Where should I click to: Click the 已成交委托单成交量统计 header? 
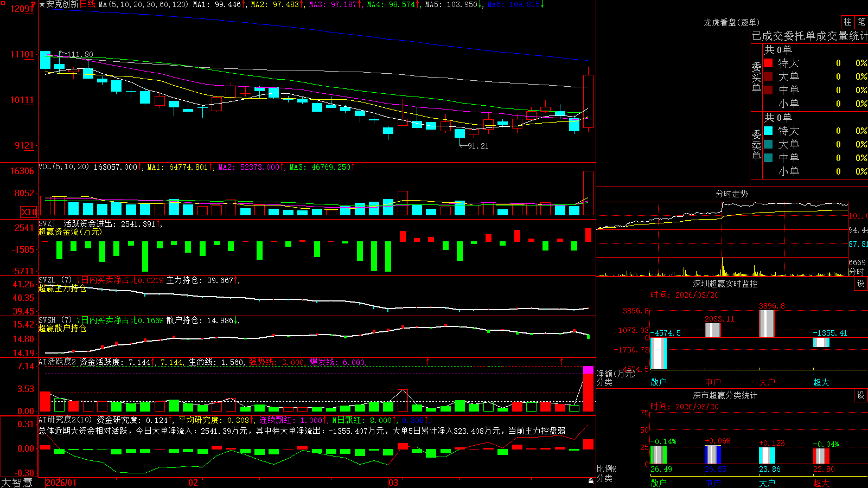tap(810, 36)
